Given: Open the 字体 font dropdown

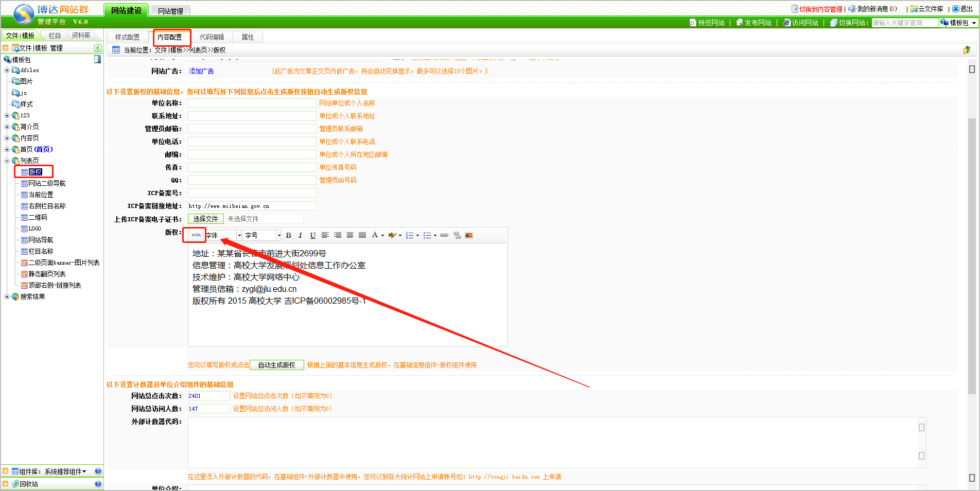Looking at the screenshot, I should click(239, 235).
